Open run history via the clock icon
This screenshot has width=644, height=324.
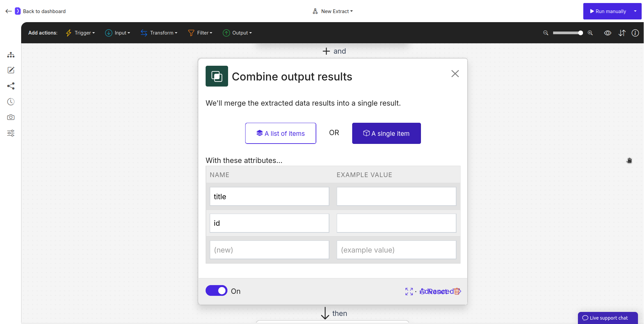[x=11, y=102]
